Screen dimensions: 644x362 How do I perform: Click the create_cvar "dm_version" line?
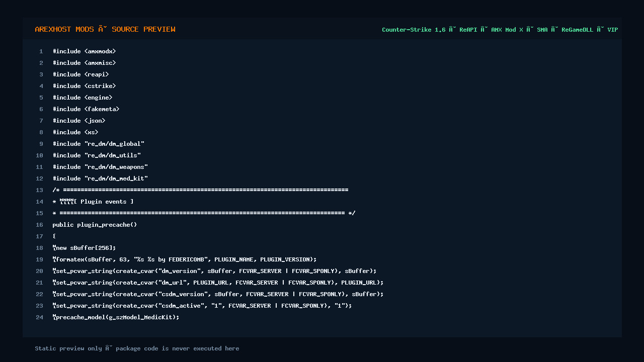[214, 271]
